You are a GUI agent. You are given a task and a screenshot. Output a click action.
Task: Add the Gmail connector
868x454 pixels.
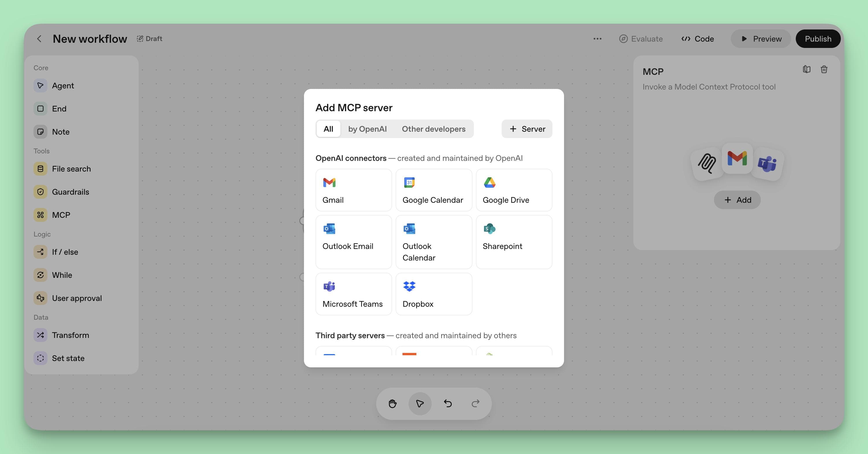[353, 190]
